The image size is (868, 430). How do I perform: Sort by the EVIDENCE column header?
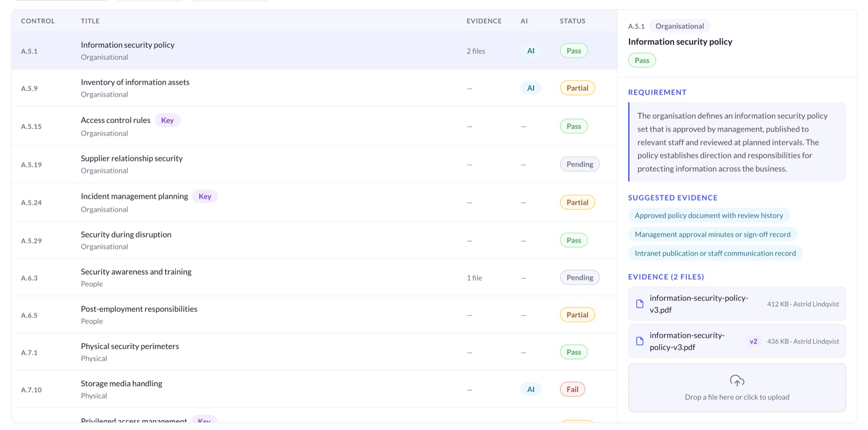tap(484, 21)
